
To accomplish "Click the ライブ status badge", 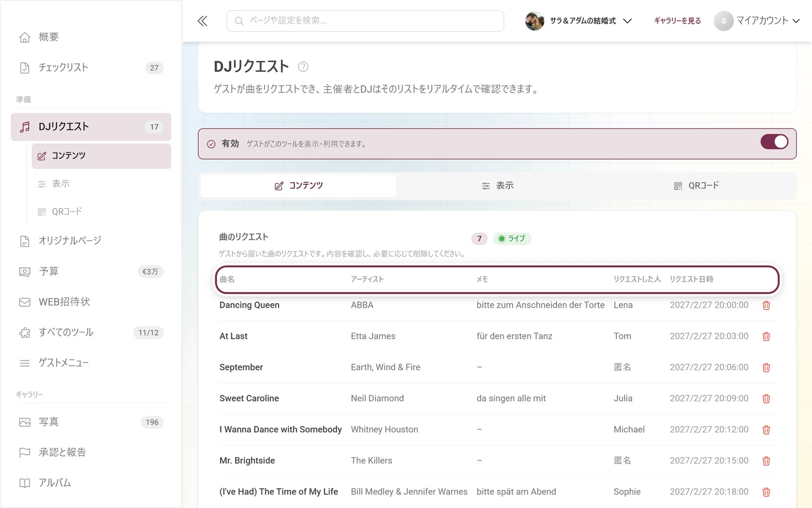I will [512, 239].
